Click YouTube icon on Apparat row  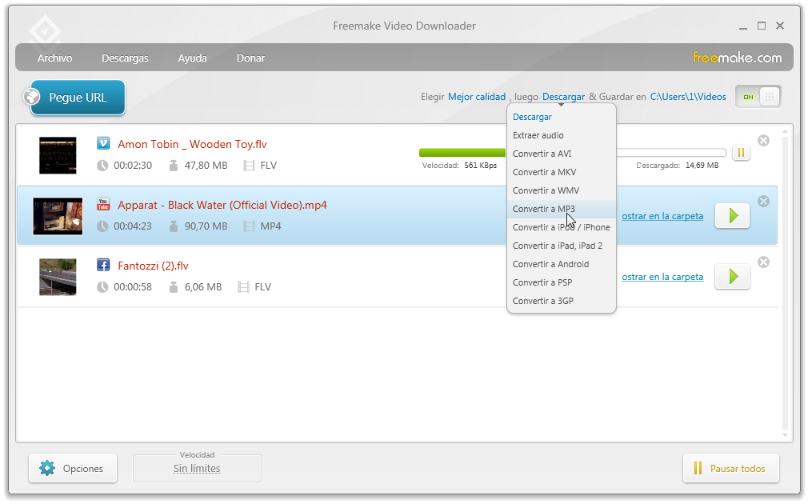(x=103, y=204)
